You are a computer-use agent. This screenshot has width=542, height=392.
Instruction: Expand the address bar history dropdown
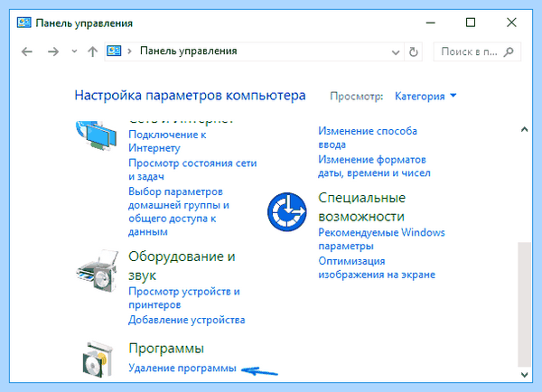(x=396, y=52)
